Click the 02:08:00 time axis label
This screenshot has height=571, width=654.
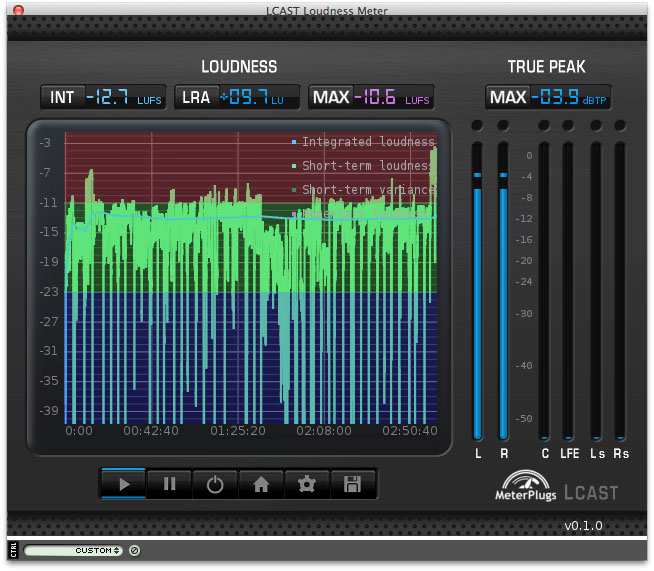(324, 431)
